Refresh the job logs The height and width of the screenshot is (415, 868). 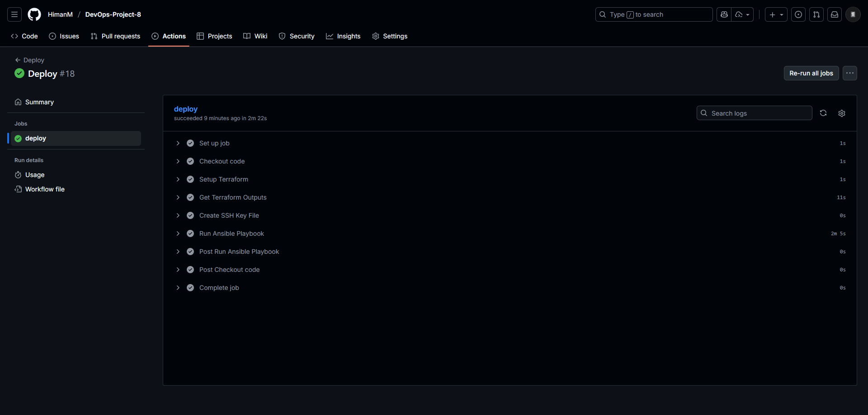click(x=823, y=113)
